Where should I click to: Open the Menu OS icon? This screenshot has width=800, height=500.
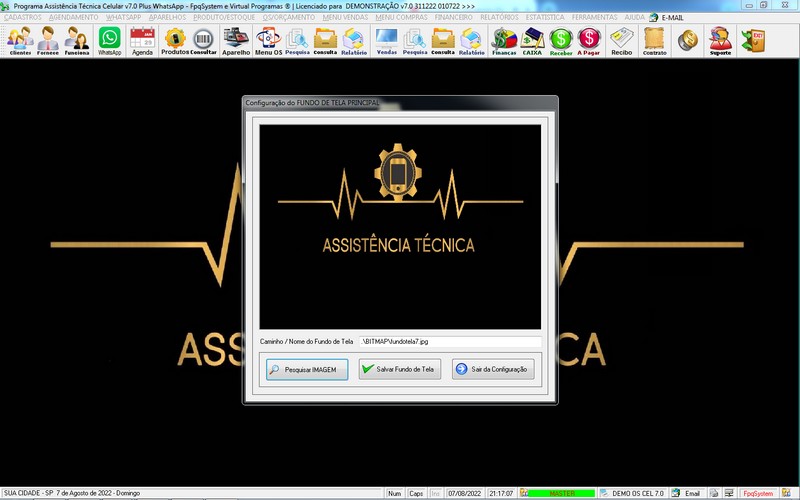(x=268, y=41)
